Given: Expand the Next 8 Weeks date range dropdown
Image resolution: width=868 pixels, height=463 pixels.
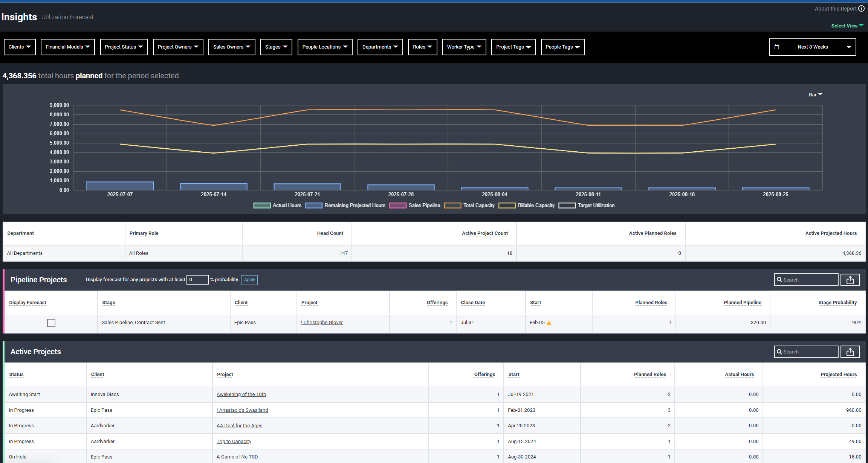Looking at the screenshot, I should coord(849,47).
